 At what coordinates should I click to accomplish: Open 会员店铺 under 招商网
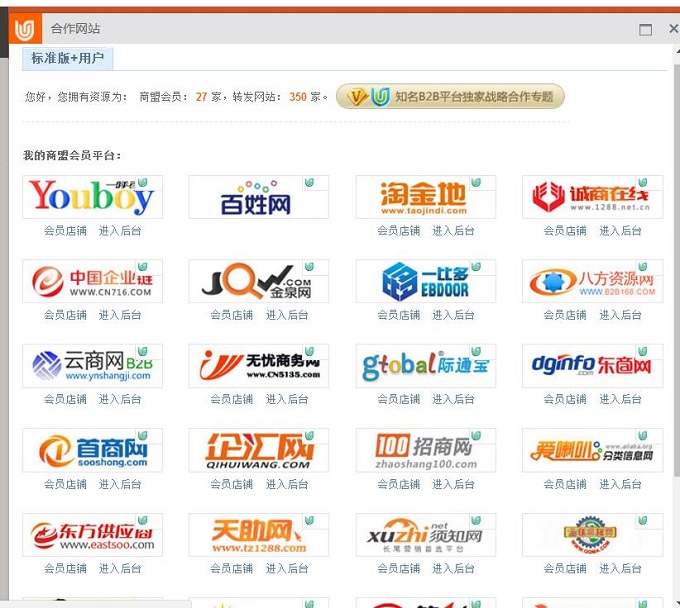(x=398, y=484)
